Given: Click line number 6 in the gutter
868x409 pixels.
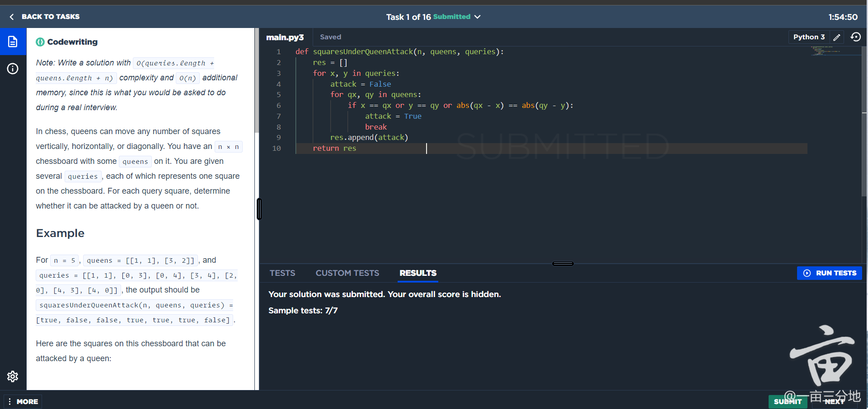Looking at the screenshot, I should [278, 106].
